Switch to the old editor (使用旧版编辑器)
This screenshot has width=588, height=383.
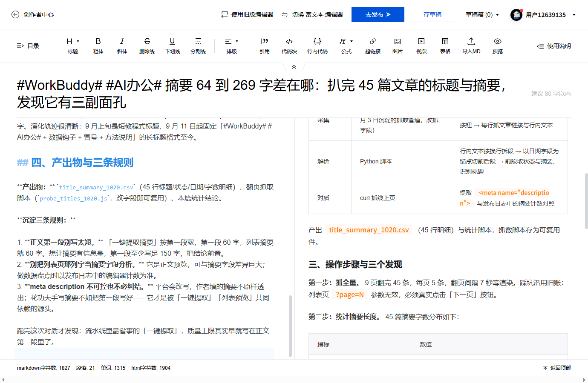[247, 14]
